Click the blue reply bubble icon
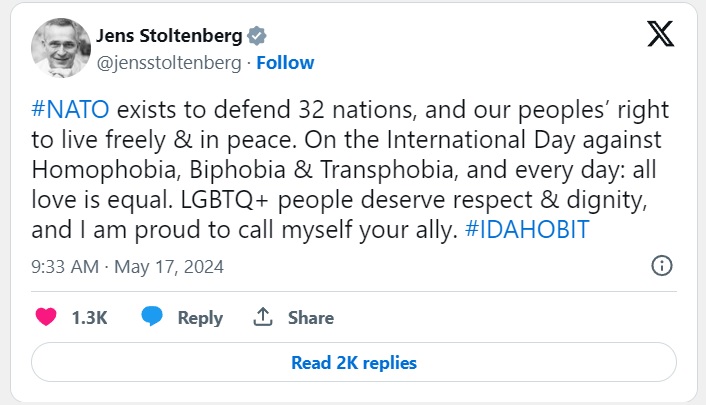 pos(152,317)
